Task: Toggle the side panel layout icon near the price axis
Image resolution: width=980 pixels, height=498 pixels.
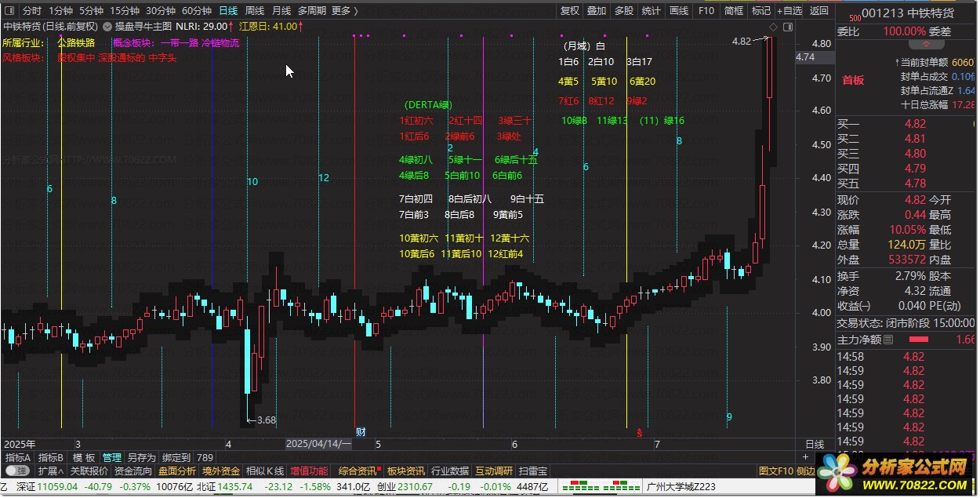Action: 786,27
